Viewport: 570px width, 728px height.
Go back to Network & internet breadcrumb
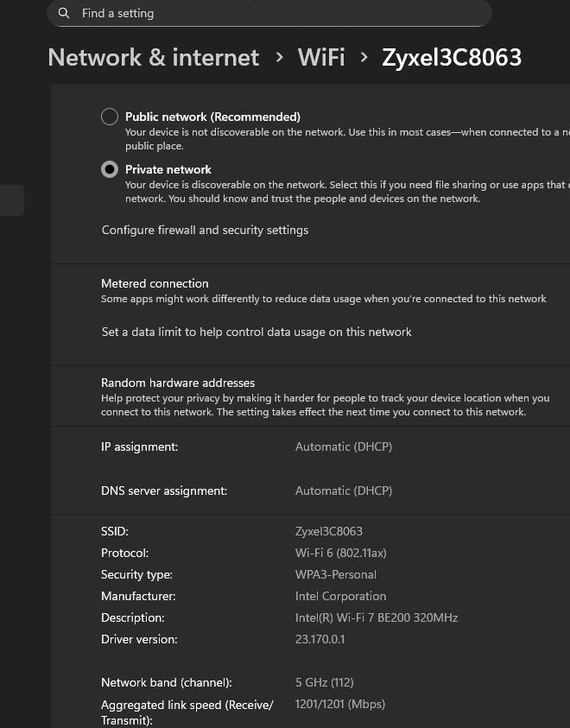coord(153,58)
